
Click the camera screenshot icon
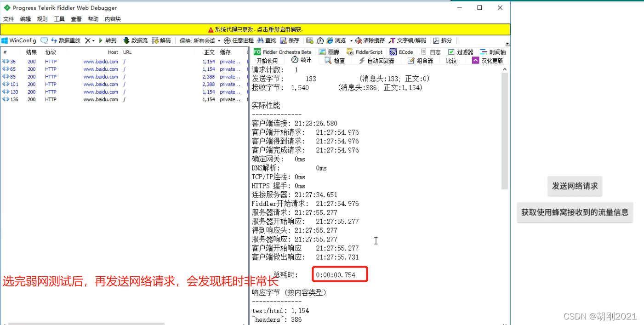click(x=310, y=40)
